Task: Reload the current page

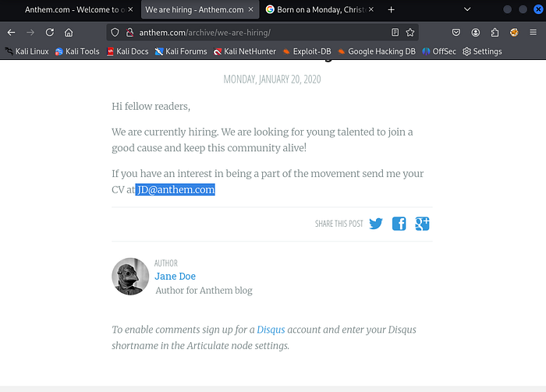Action: pyautogui.click(x=50, y=33)
